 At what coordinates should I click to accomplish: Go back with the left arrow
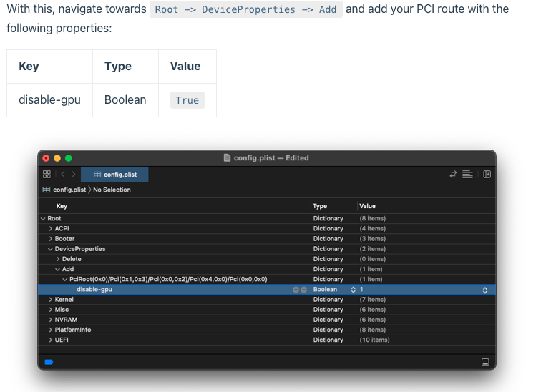(x=63, y=175)
